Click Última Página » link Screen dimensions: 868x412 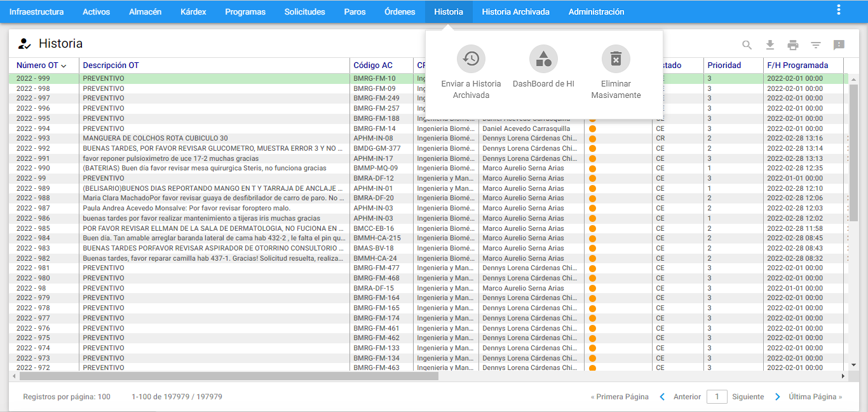point(815,397)
